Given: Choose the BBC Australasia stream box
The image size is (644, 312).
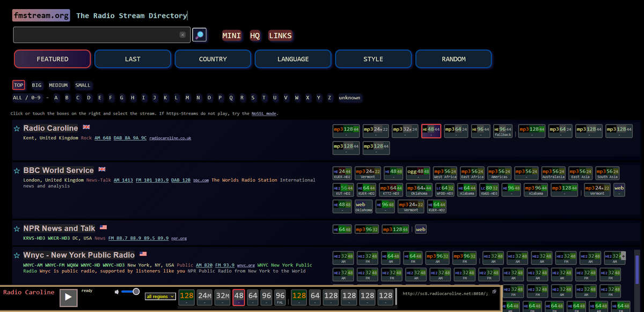Looking at the screenshot, I should click(x=553, y=173).
